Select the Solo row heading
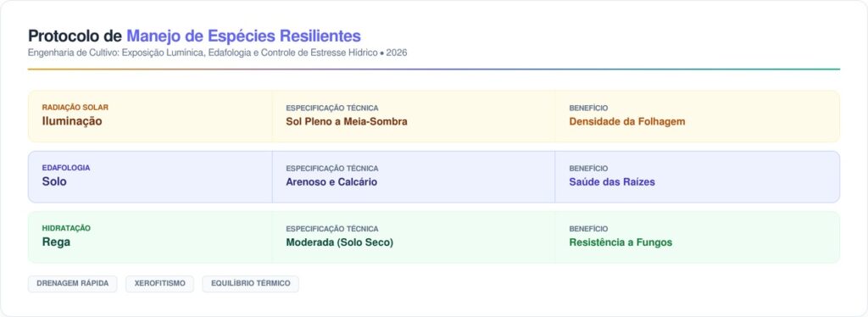 click(x=54, y=181)
